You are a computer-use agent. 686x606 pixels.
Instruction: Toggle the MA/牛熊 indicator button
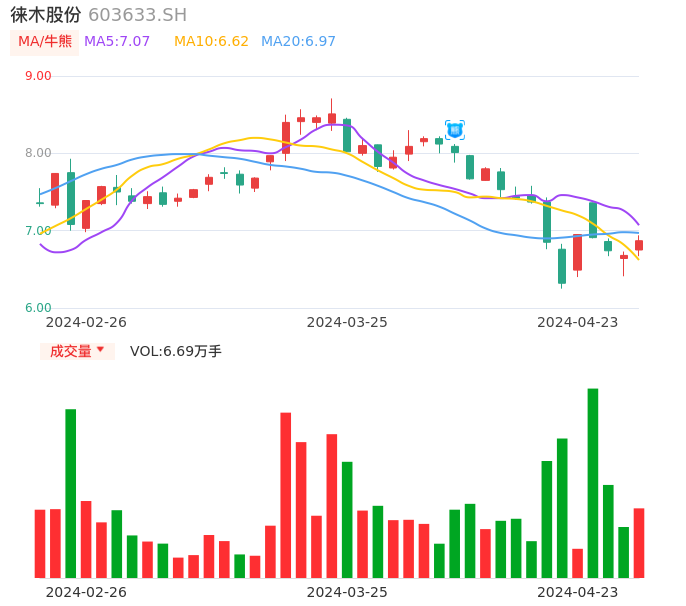tap(44, 42)
